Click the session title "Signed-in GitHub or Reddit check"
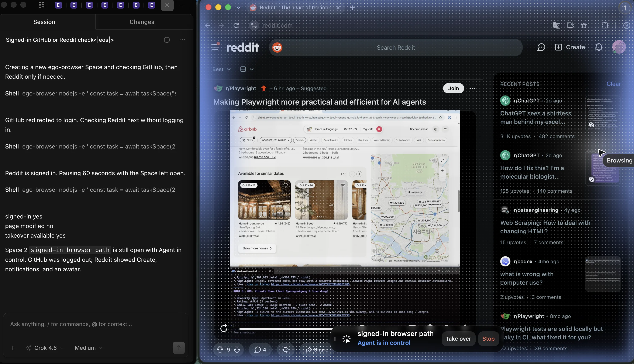This screenshot has height=364, width=634. click(60, 40)
